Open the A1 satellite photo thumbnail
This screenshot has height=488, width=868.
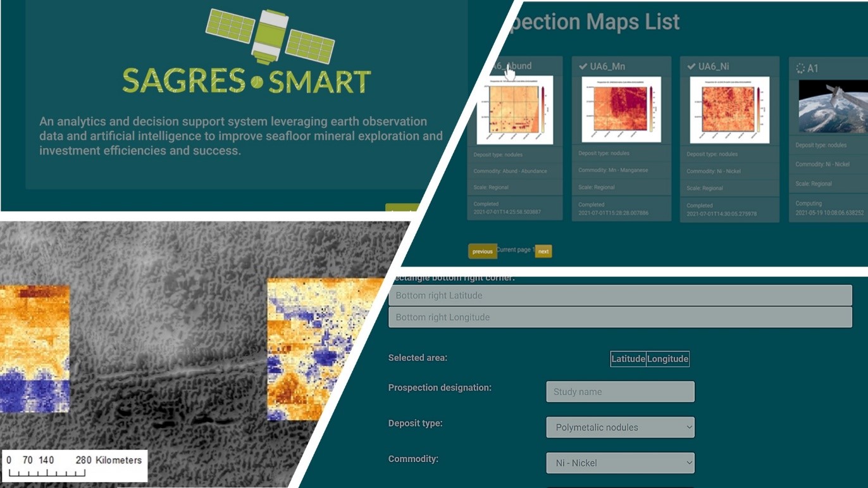click(833, 106)
